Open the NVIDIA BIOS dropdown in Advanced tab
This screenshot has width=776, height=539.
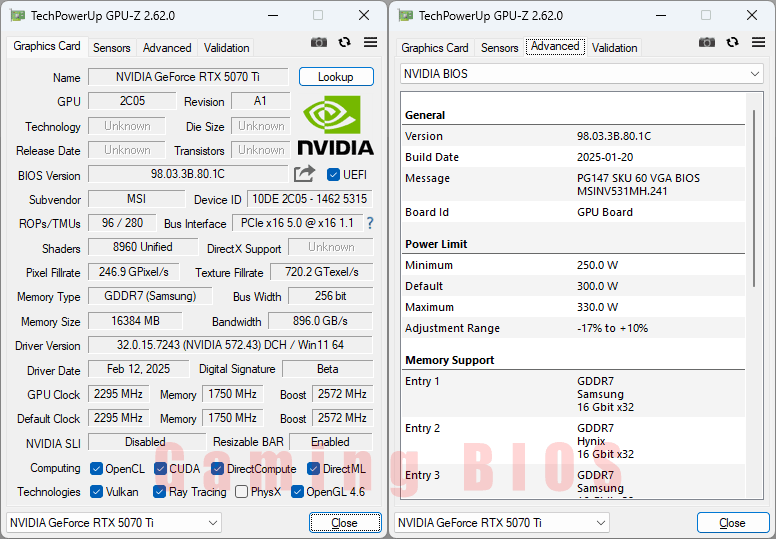tap(582, 74)
